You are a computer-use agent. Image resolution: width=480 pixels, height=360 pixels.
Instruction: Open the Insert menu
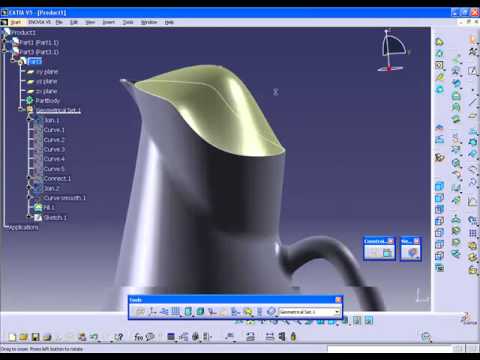tap(108, 22)
